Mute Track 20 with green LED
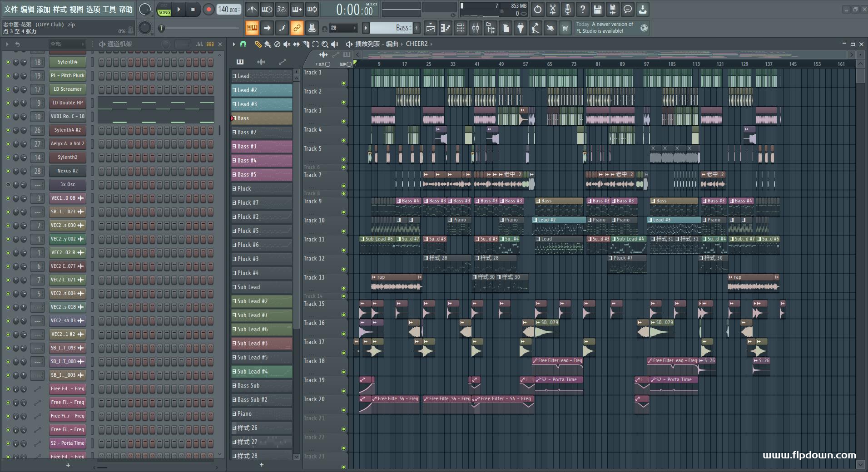Viewport: 868px width, 472px height. point(343,410)
